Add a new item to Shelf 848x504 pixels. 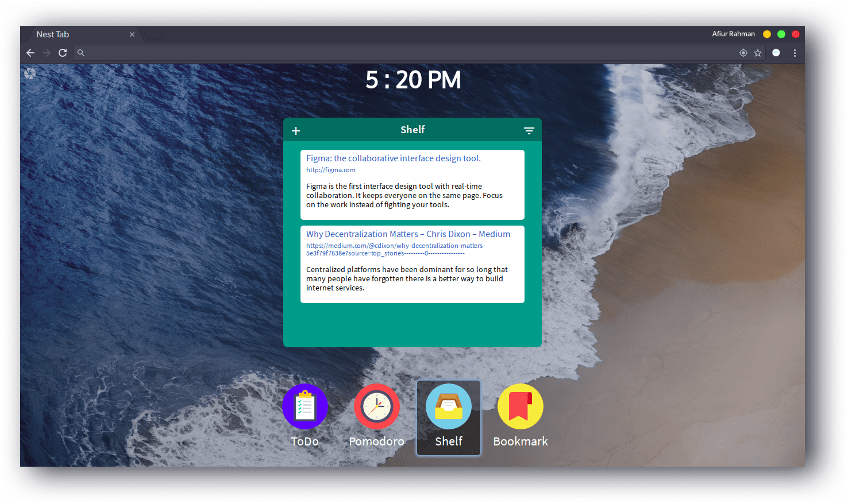[x=296, y=131]
